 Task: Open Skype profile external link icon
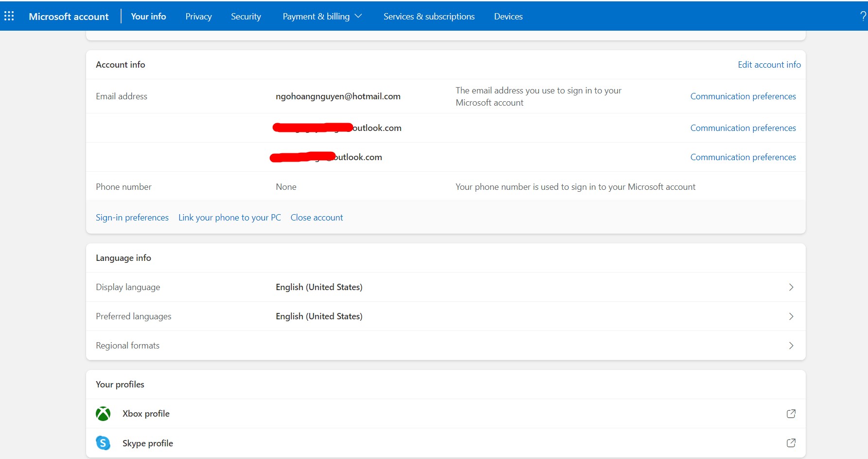click(x=791, y=443)
